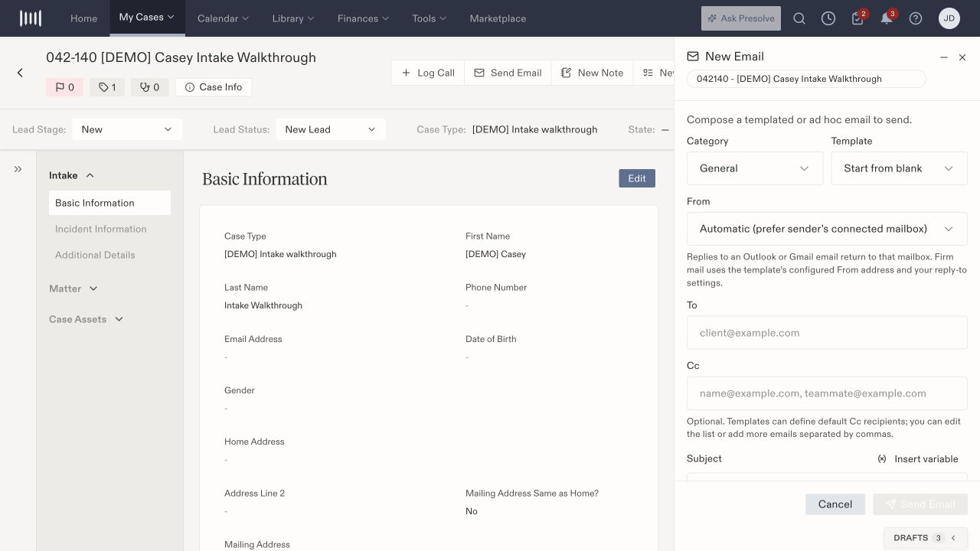This screenshot has height=551, width=980.
Task: Open the JD user avatar
Action: pos(949,18)
